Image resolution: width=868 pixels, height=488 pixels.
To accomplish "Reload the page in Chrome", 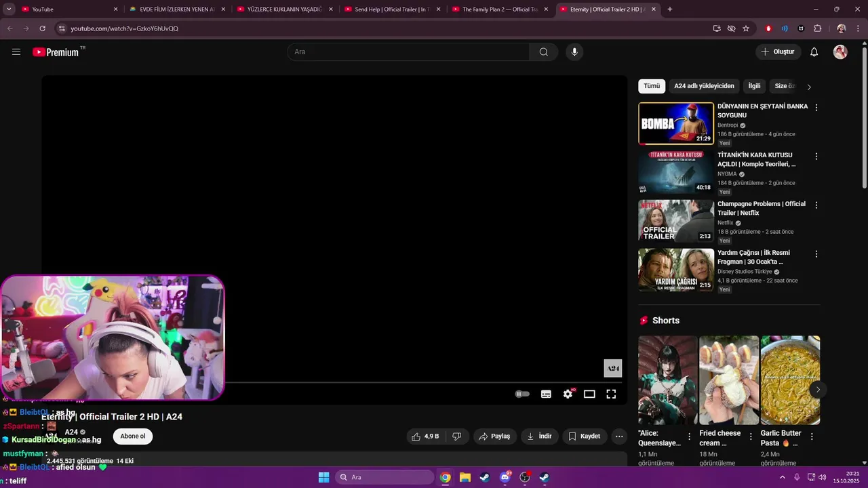I will (x=42, y=28).
